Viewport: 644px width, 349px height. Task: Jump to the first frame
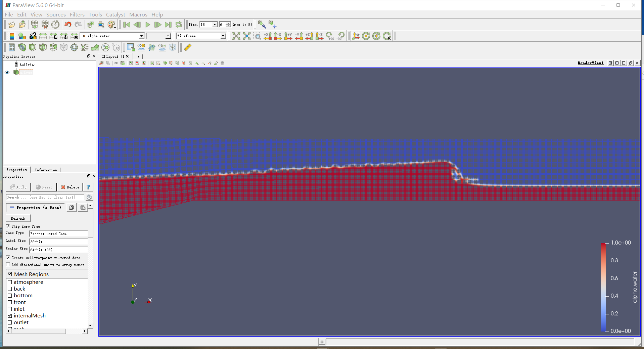[127, 25]
